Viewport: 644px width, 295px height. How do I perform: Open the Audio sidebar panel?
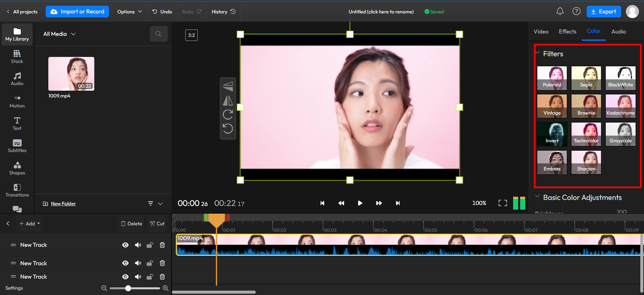17,79
